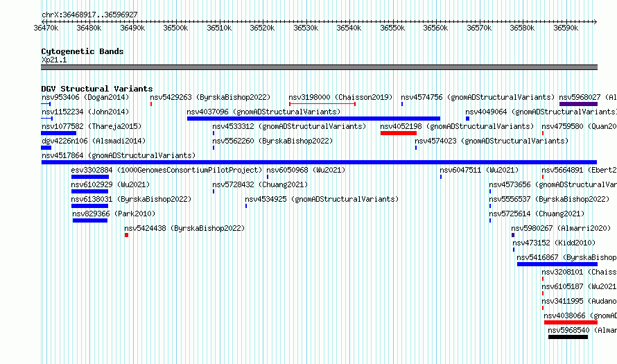Viewport: 617px width, 364px height.
Task: Click the 36500k ruler tick label
Action: click(x=175, y=28)
